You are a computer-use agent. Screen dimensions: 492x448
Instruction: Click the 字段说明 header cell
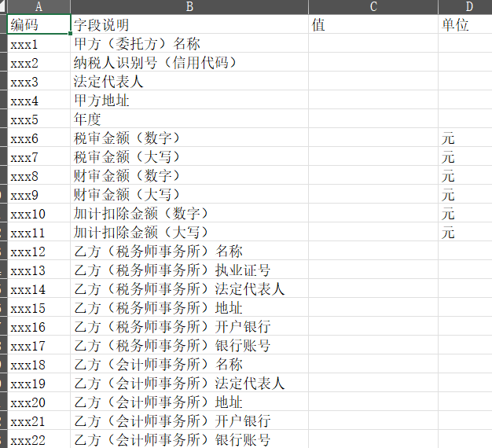(x=189, y=24)
